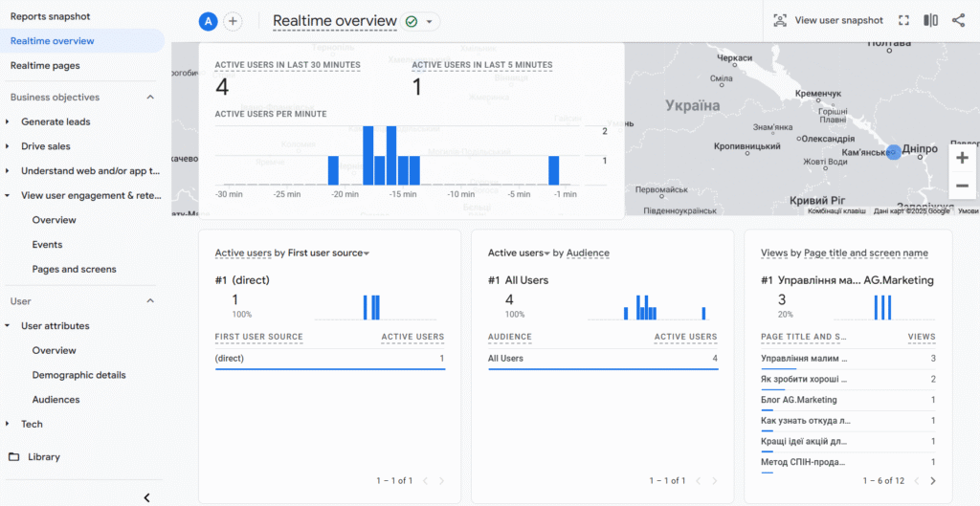Open Realtime pages
The width and height of the screenshot is (980, 506).
tap(45, 66)
